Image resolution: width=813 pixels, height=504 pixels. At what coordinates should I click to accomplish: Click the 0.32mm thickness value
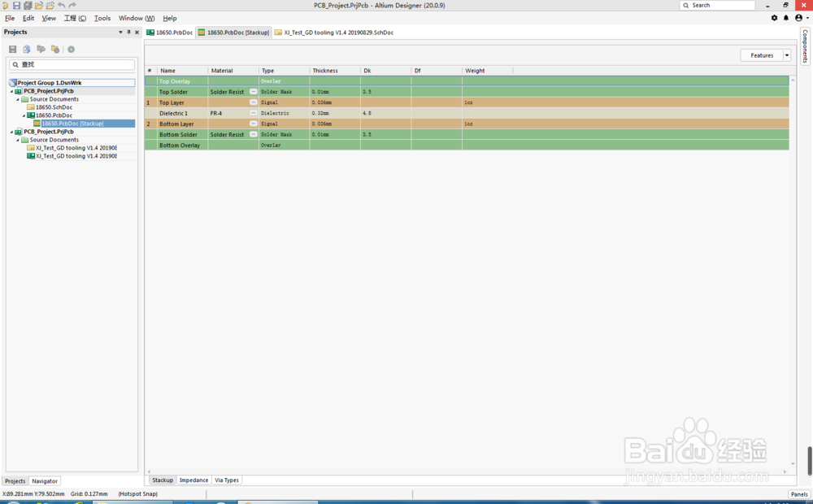tap(321, 113)
